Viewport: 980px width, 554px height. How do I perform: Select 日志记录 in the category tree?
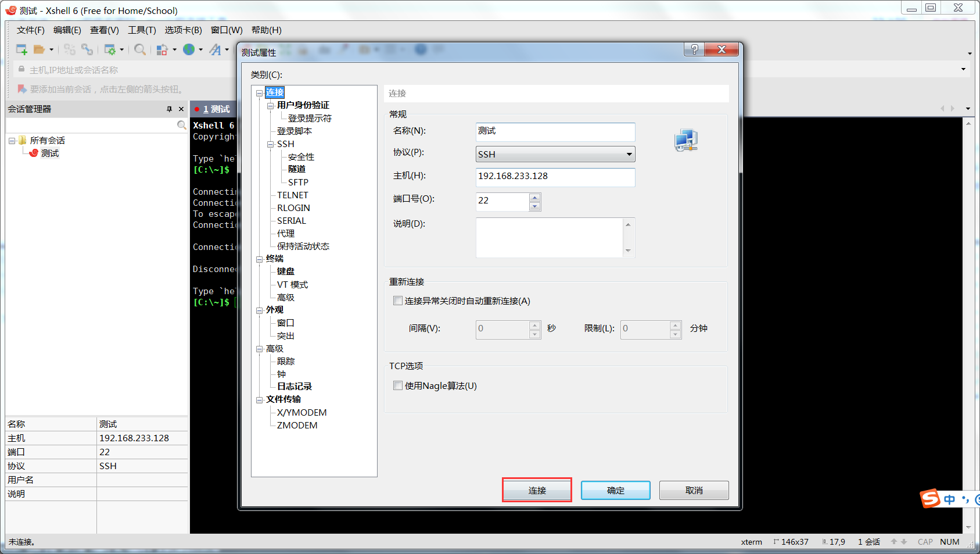click(295, 387)
